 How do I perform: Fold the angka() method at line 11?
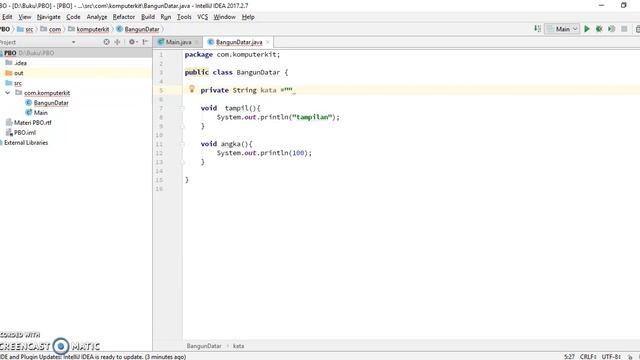click(x=182, y=144)
